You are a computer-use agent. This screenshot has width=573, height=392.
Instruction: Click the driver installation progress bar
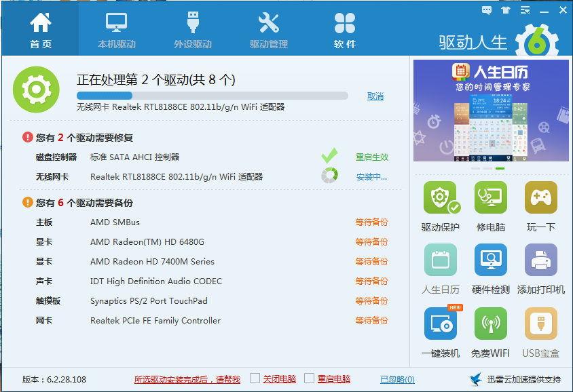(212, 96)
